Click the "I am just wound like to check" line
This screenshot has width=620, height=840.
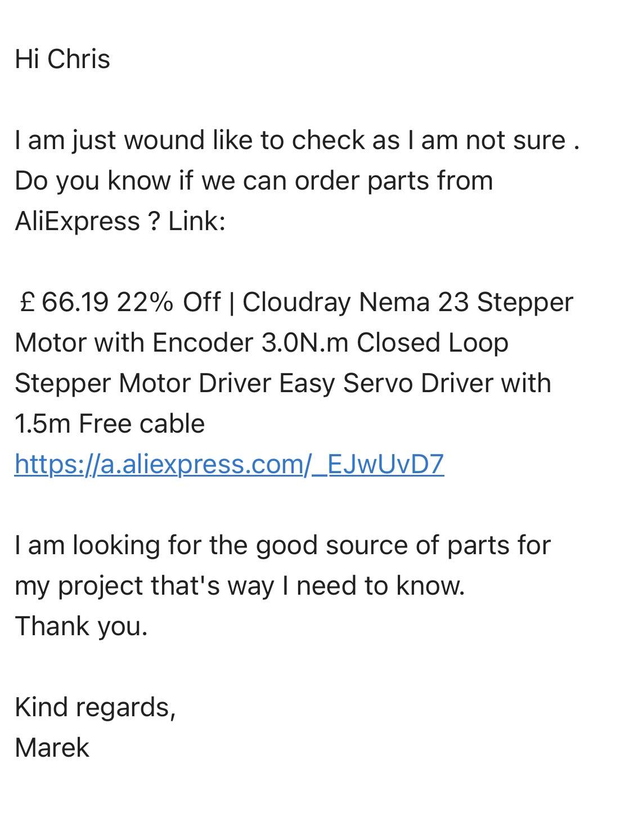(169, 140)
